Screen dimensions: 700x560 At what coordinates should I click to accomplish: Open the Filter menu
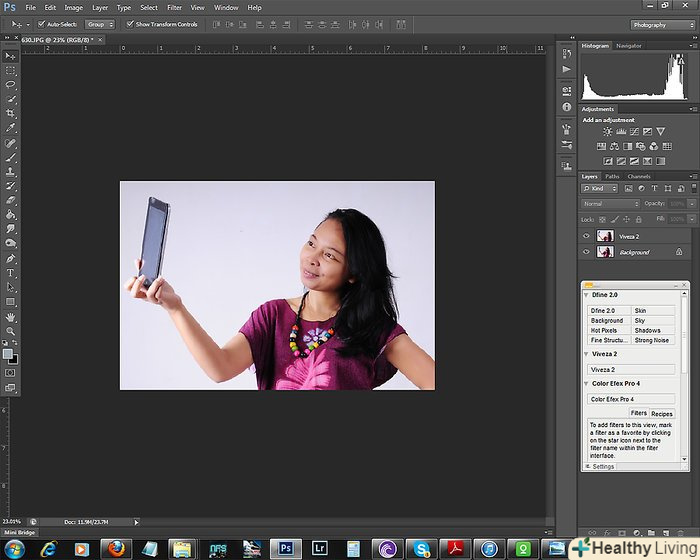pyautogui.click(x=174, y=7)
